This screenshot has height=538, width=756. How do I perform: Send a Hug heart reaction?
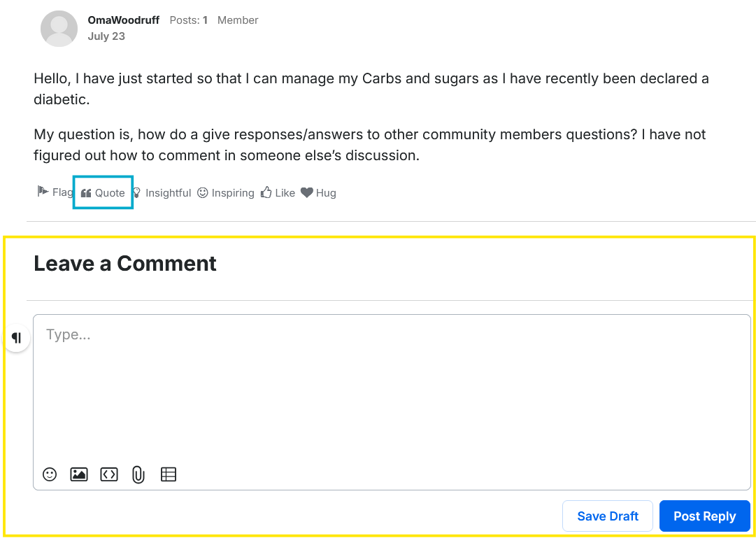coord(318,192)
